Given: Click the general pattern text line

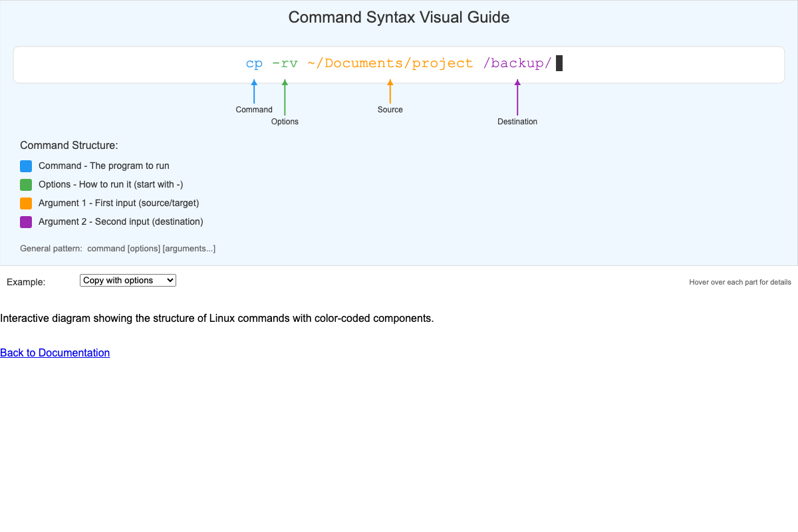Looking at the screenshot, I should click(117, 248).
